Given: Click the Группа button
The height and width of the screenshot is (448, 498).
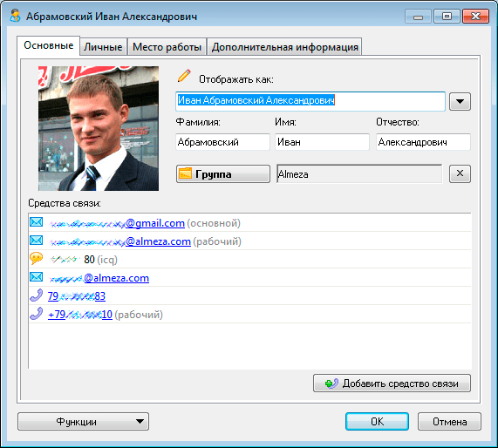Looking at the screenshot, I should click(x=223, y=174).
